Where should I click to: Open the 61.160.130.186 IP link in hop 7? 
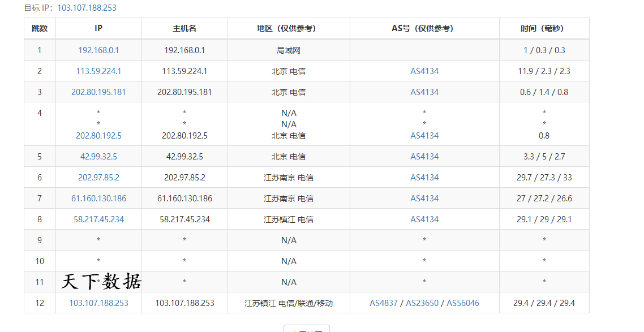98,199
